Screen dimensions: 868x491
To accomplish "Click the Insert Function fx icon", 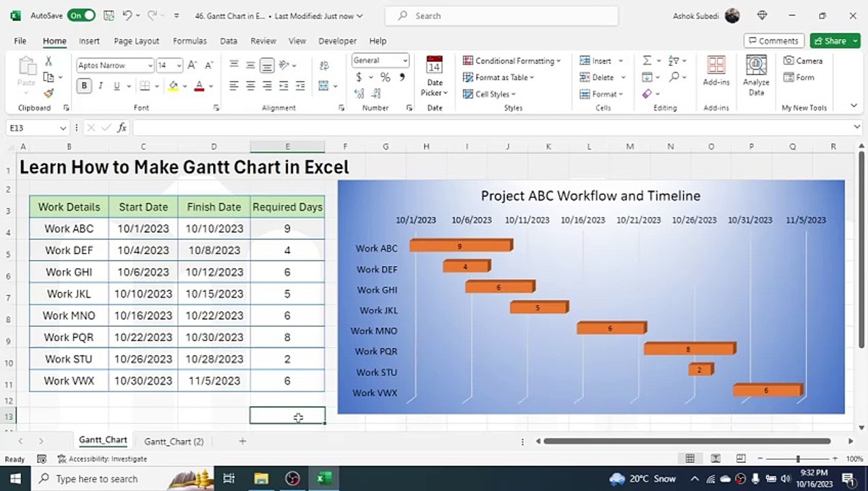I will coord(122,128).
